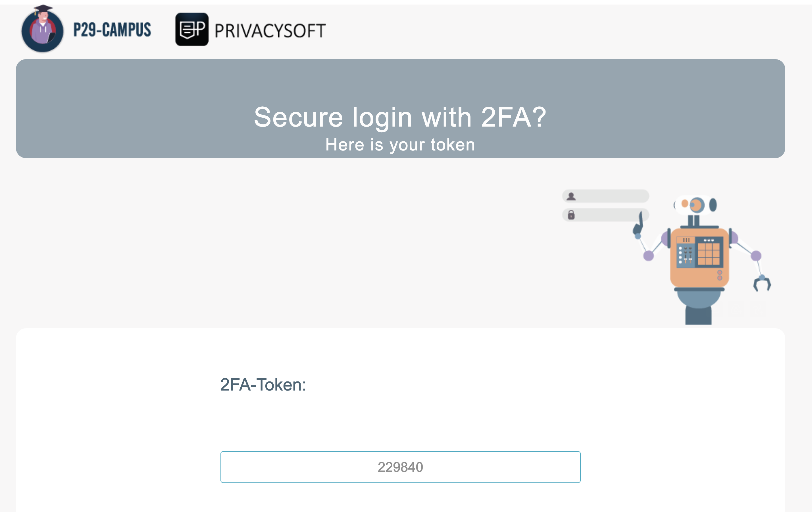The width and height of the screenshot is (812, 512).
Task: Click the padlock icon in illustration
Action: tap(571, 215)
